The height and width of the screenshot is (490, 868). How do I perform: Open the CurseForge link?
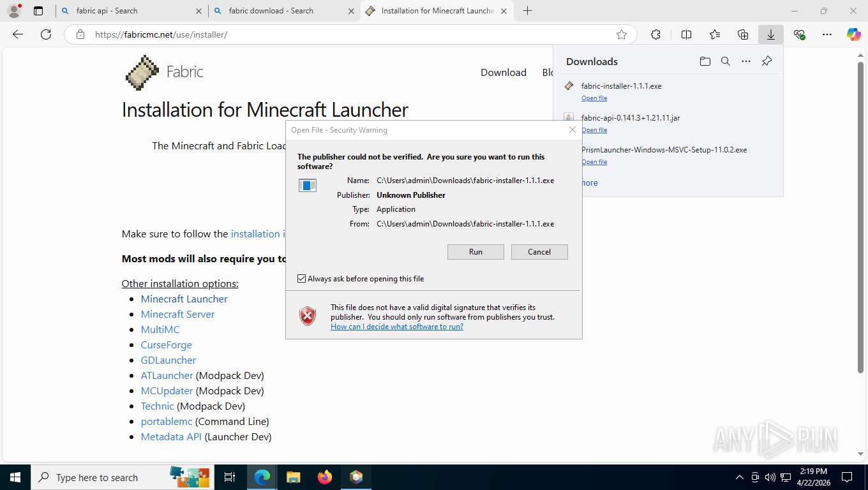pyautogui.click(x=167, y=345)
